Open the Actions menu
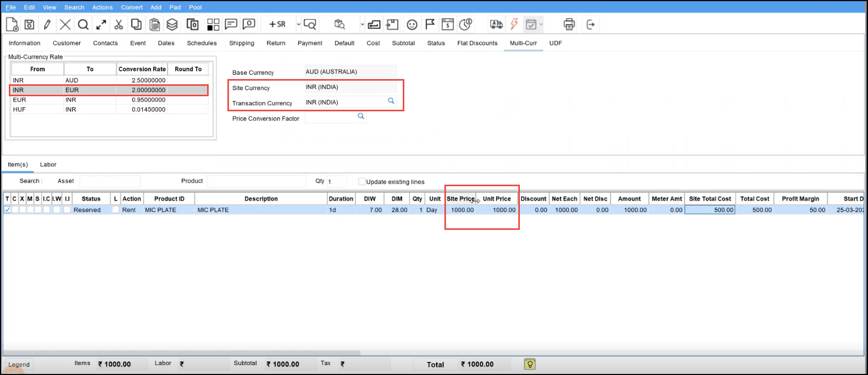The image size is (868, 375). tap(102, 7)
